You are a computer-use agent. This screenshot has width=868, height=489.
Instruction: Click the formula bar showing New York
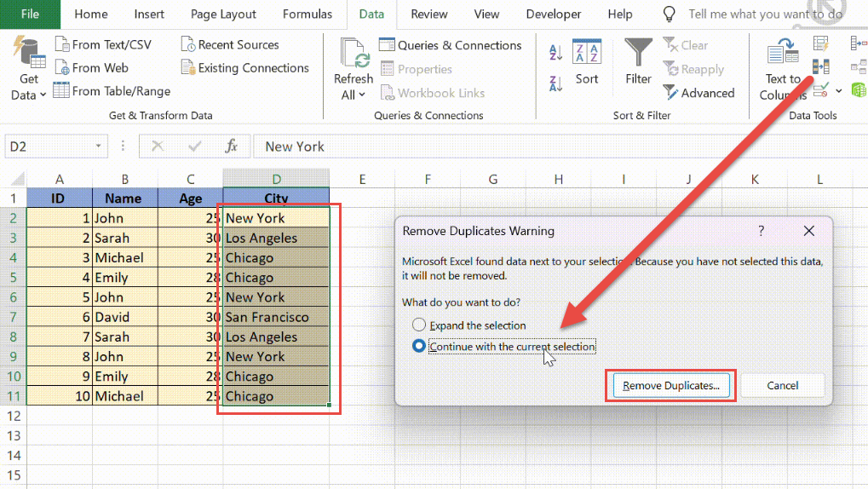(560, 147)
